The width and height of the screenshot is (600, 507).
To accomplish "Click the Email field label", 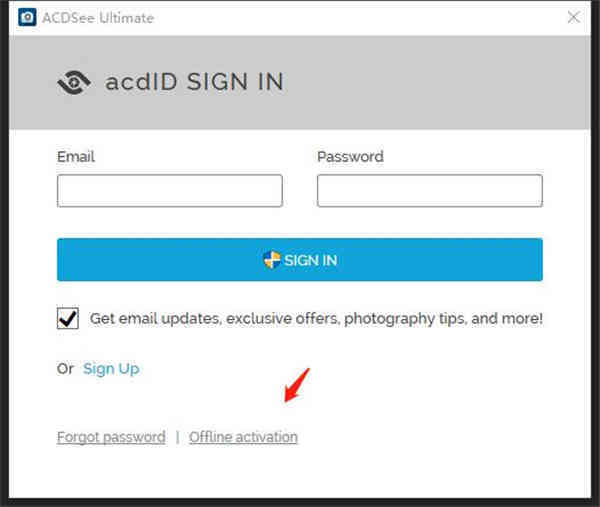I will (76, 157).
